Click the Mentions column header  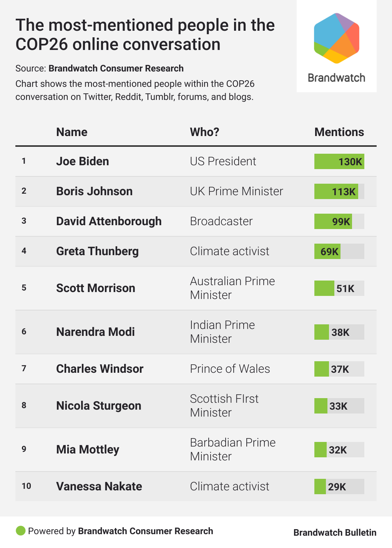tap(339, 132)
